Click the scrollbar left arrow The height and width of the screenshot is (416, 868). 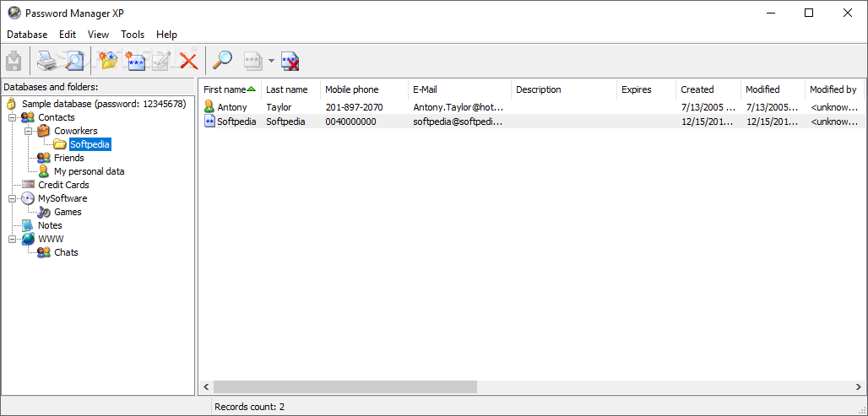pyautogui.click(x=206, y=386)
